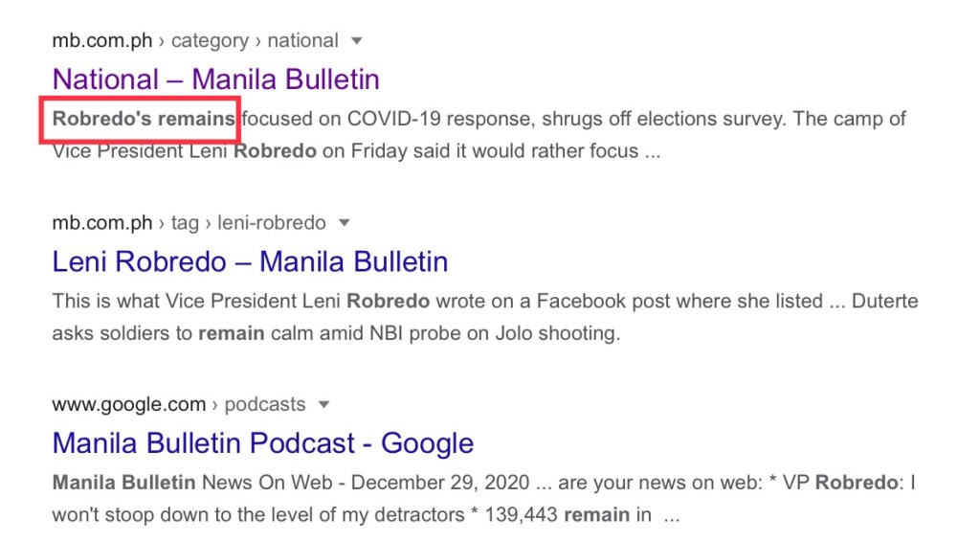Screen dimensions: 980x542
Task: Click bold "Manila Bulletin" in the podcast snippet
Action: (123, 484)
